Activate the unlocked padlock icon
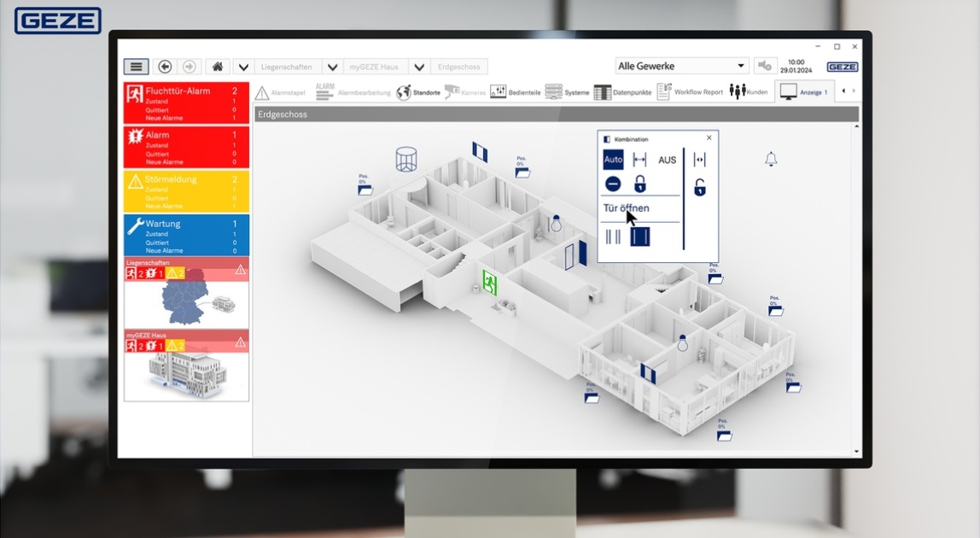The image size is (980, 538). [x=700, y=187]
